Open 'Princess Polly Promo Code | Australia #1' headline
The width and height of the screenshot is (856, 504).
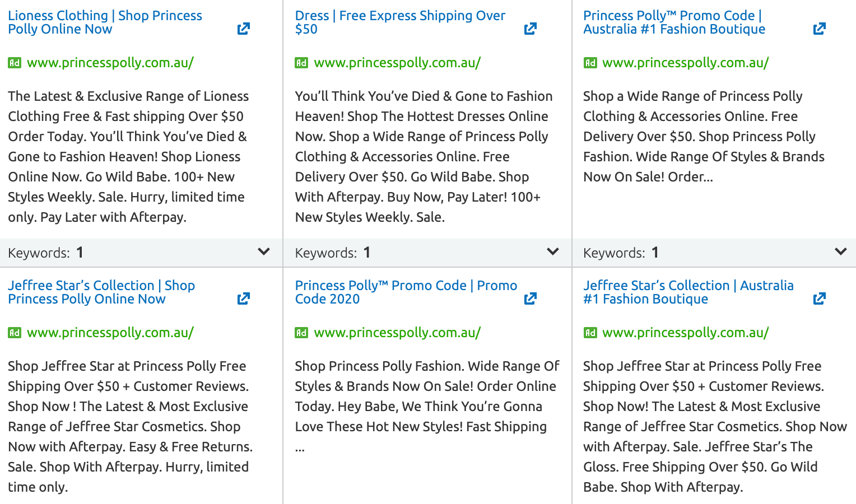coord(674,22)
